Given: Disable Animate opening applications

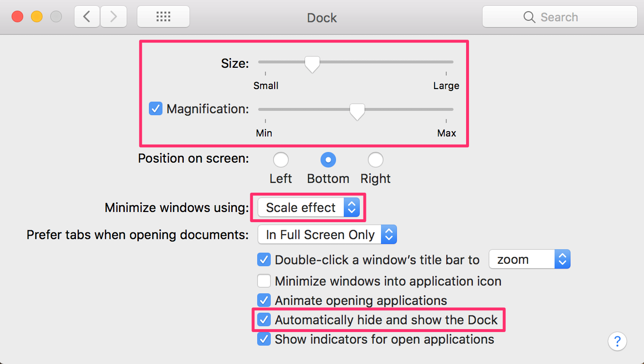Looking at the screenshot, I should [x=264, y=300].
